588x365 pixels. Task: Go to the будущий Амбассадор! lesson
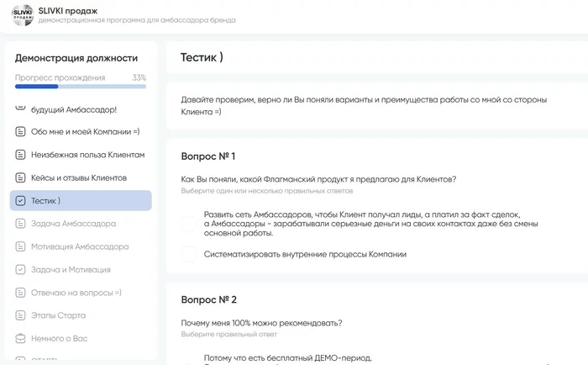pos(74,109)
